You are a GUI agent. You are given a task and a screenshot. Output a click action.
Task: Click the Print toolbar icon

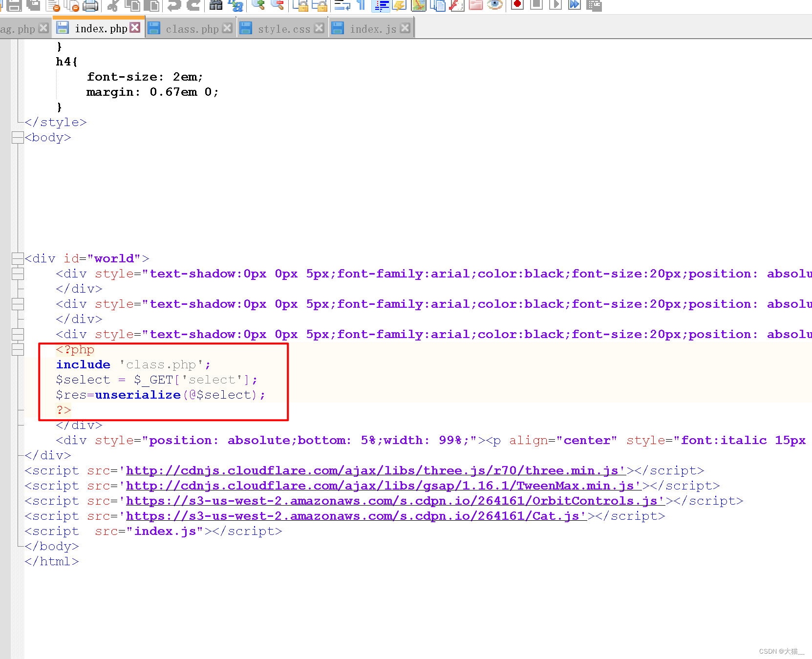(x=90, y=5)
